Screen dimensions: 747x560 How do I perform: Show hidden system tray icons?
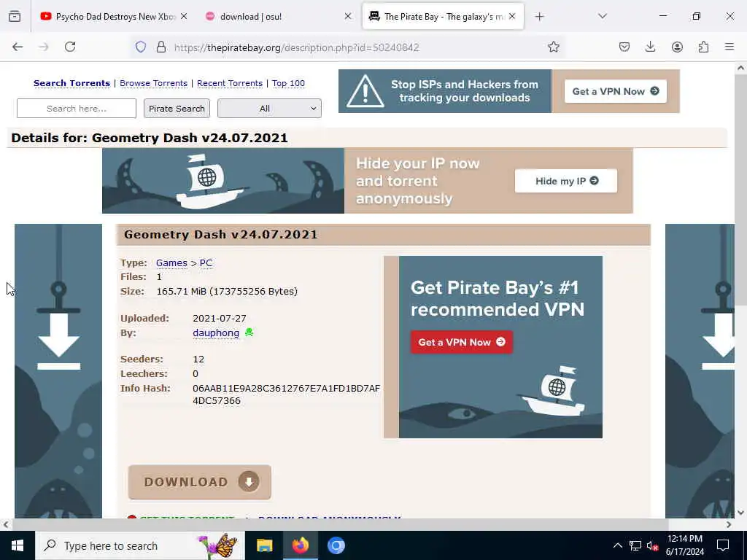617,545
